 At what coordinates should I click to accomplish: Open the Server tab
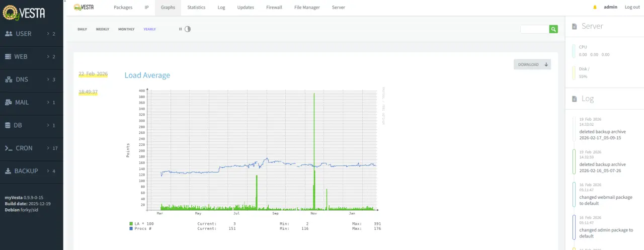(x=339, y=8)
